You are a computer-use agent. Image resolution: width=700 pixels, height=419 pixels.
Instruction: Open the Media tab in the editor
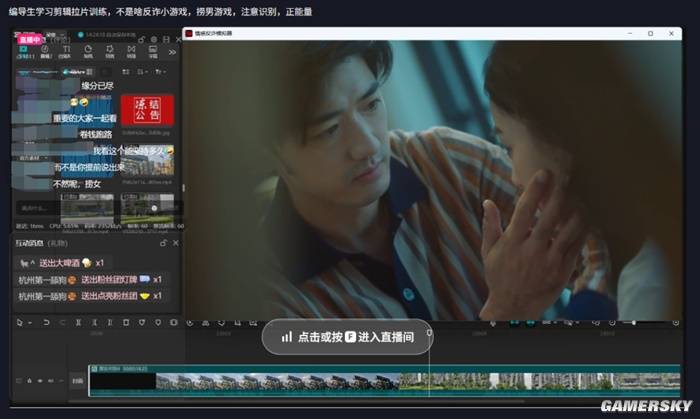(24, 52)
